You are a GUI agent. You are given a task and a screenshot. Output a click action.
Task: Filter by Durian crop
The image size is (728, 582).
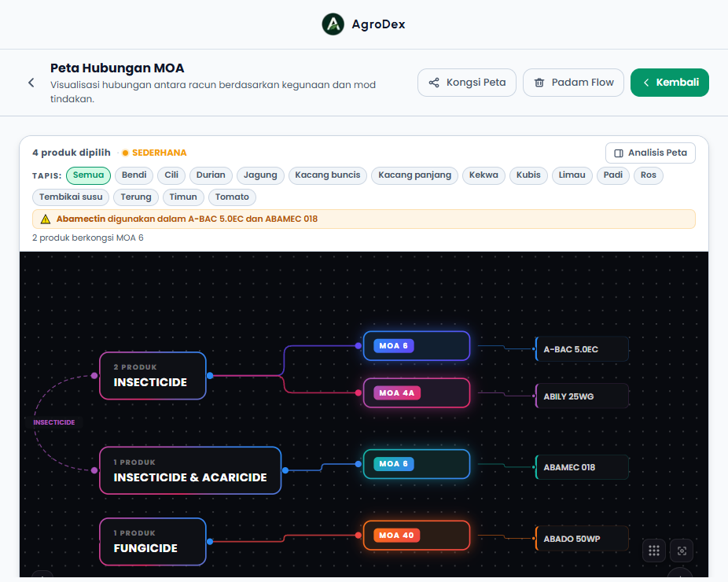click(211, 175)
